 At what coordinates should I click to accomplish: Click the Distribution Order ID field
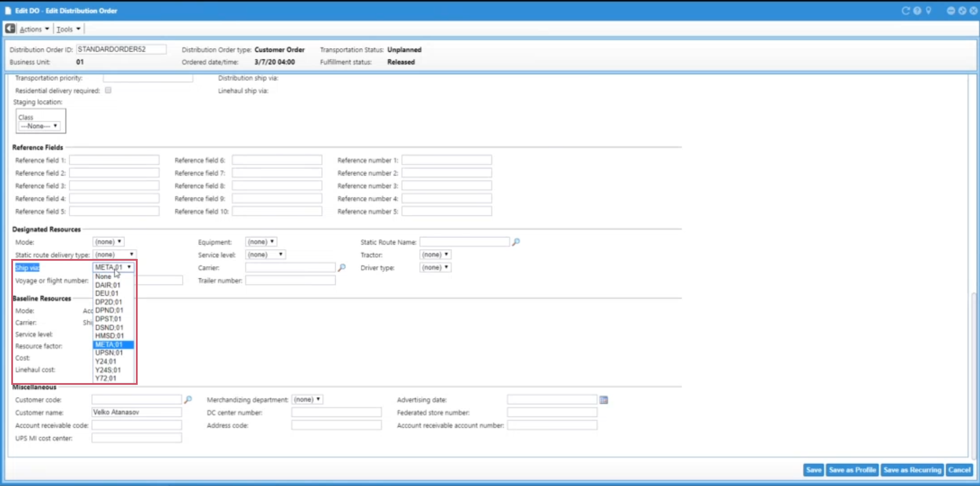tap(121, 49)
